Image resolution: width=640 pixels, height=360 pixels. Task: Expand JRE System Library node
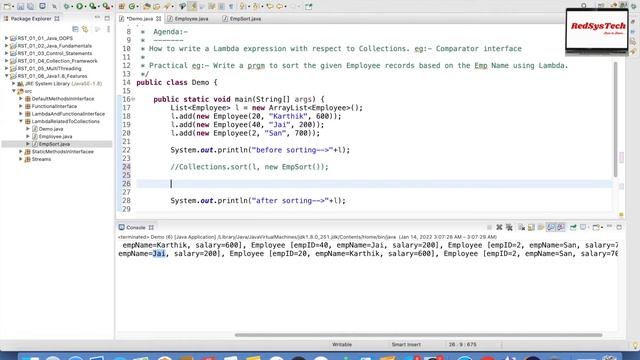tap(13, 83)
